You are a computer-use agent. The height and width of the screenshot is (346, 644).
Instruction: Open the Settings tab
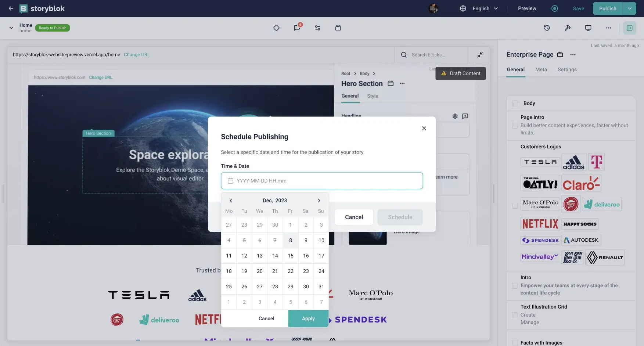(x=567, y=69)
